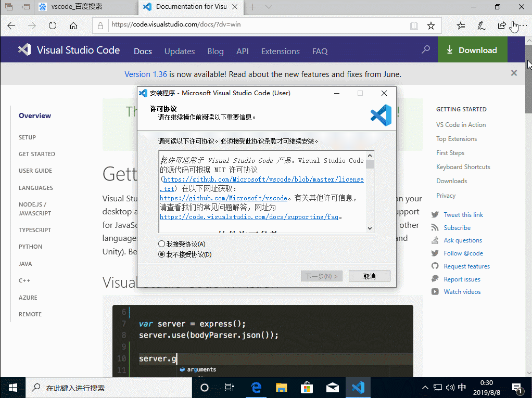Open supporting/faq link in license text
Image resolution: width=532 pixels, height=398 pixels.
coord(249,216)
